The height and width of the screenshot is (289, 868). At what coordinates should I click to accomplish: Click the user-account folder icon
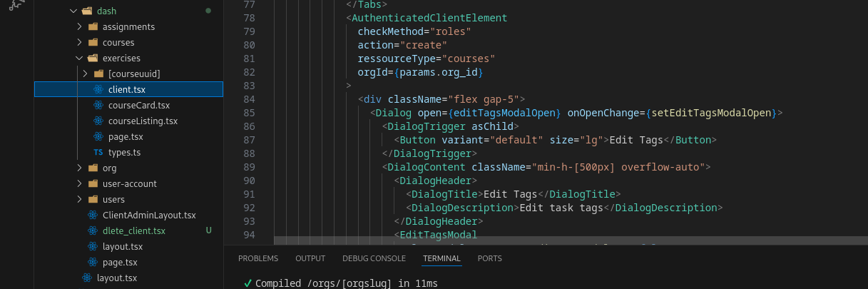click(93, 184)
